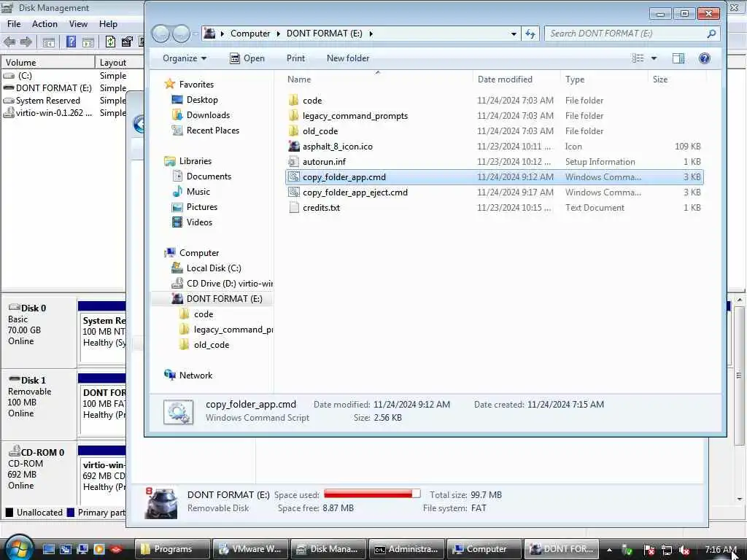Click the space used bar for DONT FORMAT (E:)
The width and height of the screenshot is (747, 560).
(372, 494)
